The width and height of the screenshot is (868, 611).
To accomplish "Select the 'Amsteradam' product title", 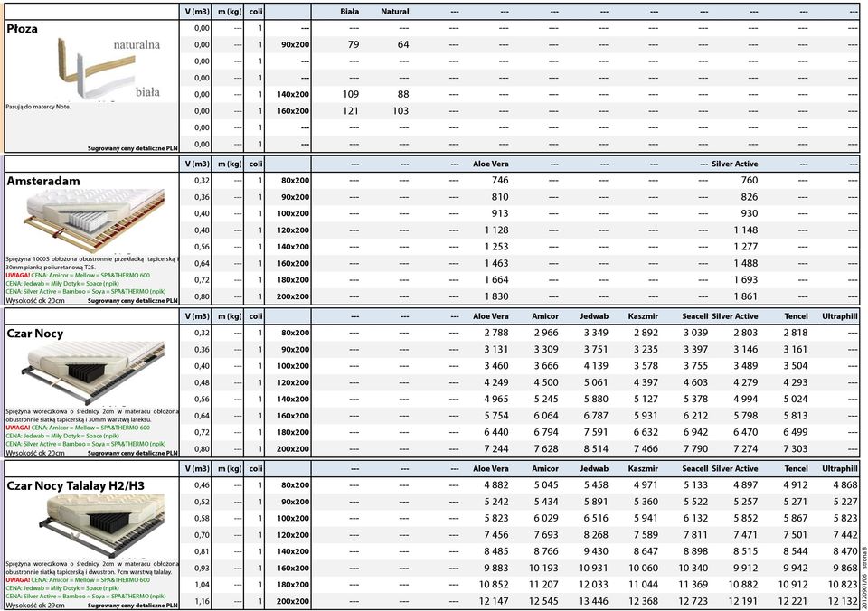I will pyautogui.click(x=43, y=181).
